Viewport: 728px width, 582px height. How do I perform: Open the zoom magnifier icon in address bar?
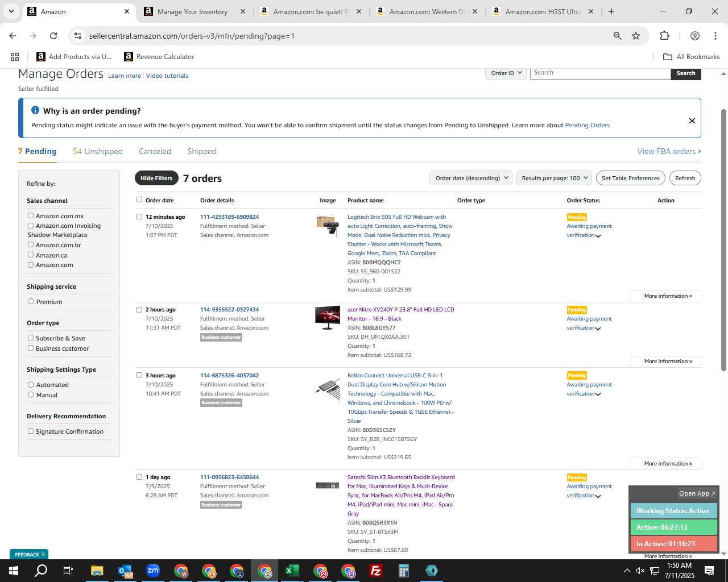(x=617, y=36)
